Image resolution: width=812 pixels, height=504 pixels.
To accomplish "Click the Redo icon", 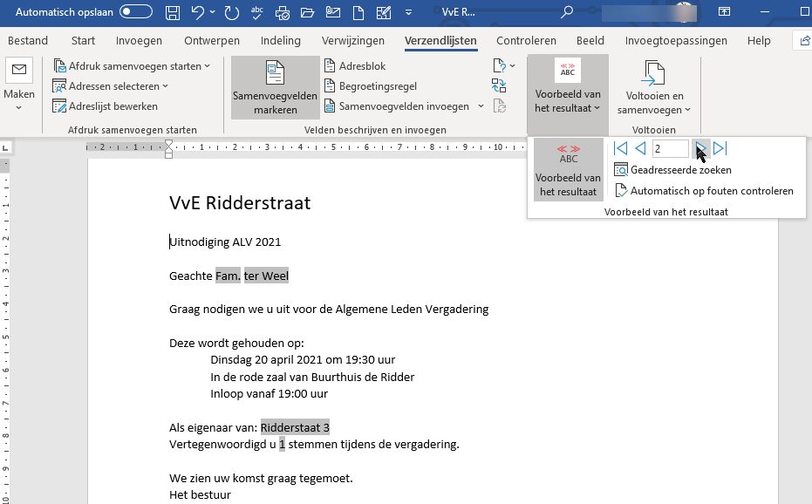I will point(231,12).
